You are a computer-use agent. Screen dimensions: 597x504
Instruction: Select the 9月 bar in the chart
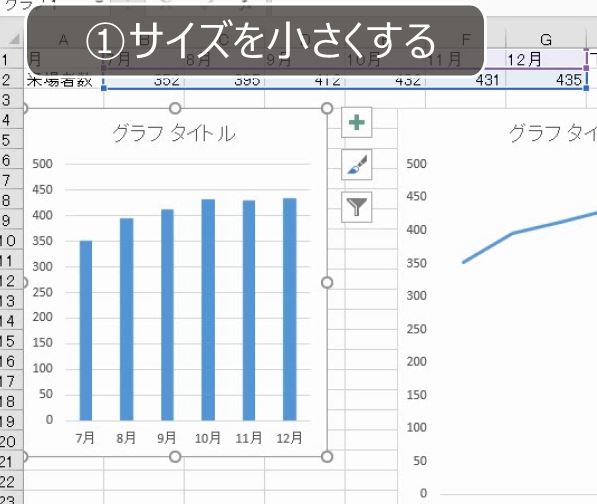pyautogui.click(x=168, y=315)
